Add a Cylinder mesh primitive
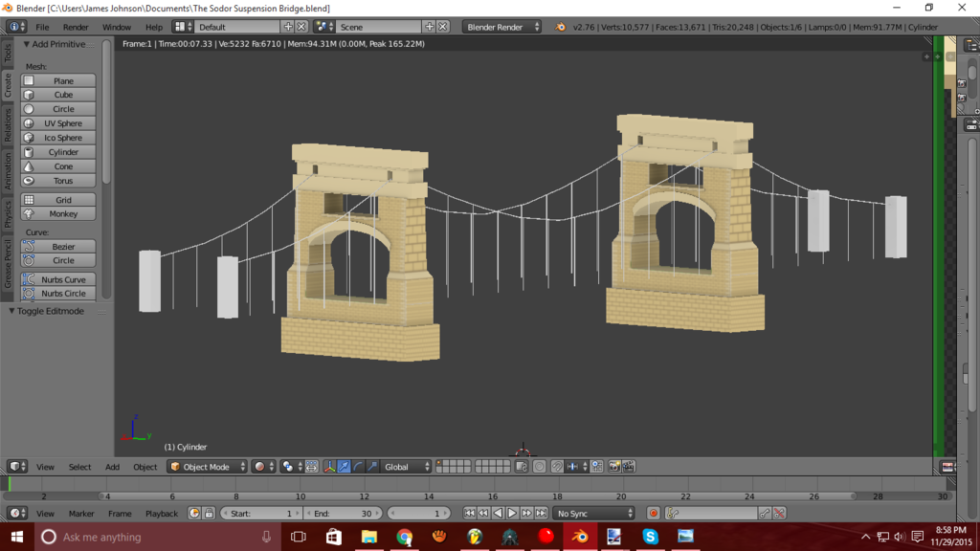The image size is (980, 551). pyautogui.click(x=58, y=152)
